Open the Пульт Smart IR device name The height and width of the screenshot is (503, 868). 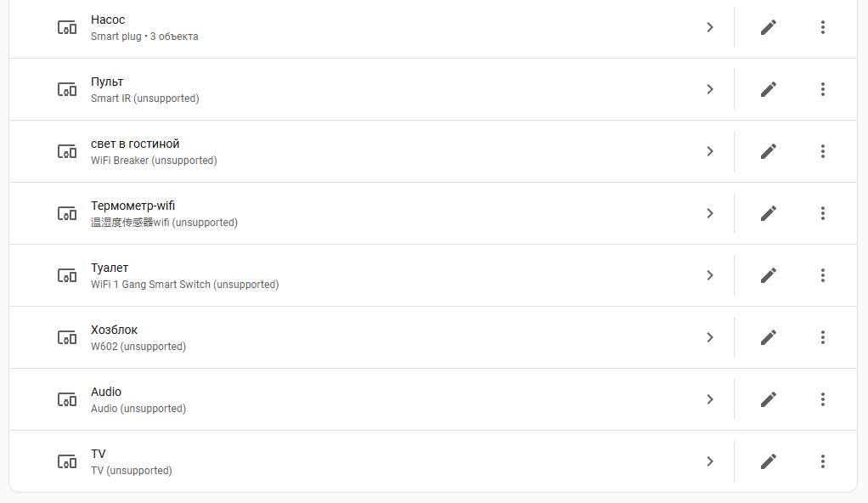click(107, 82)
